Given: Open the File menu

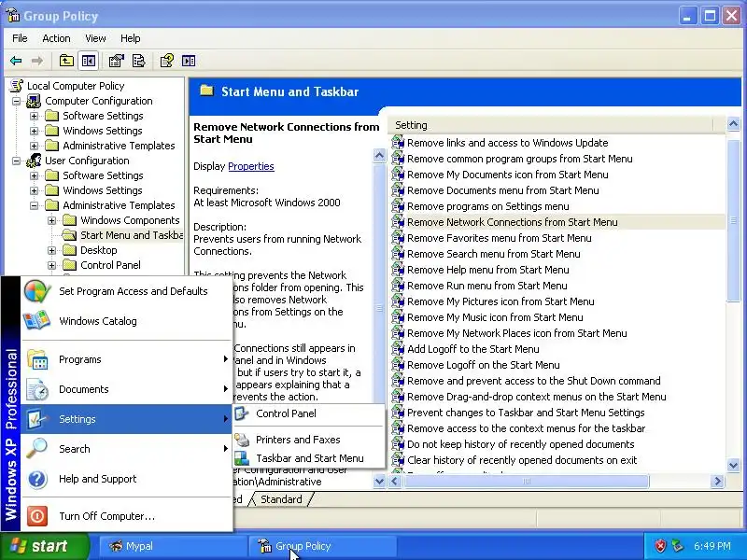Looking at the screenshot, I should 20,38.
